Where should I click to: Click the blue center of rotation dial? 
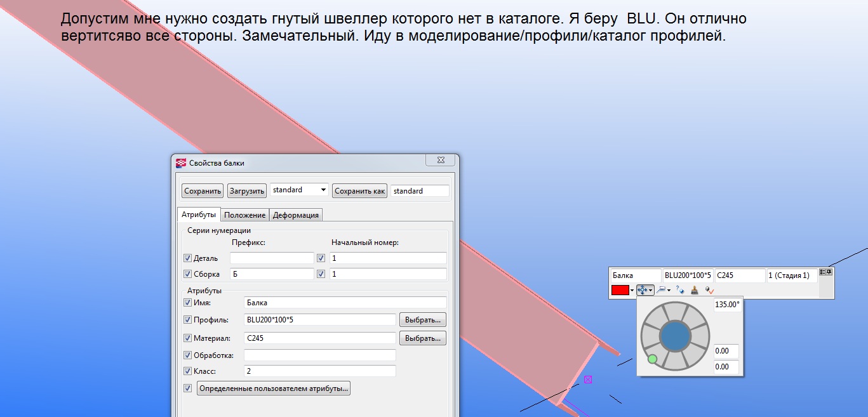tap(675, 336)
